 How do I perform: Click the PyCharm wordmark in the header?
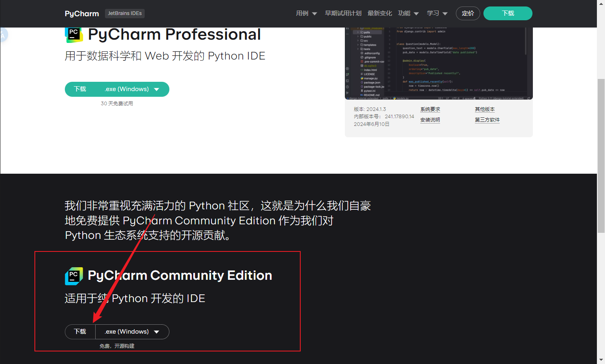point(82,13)
